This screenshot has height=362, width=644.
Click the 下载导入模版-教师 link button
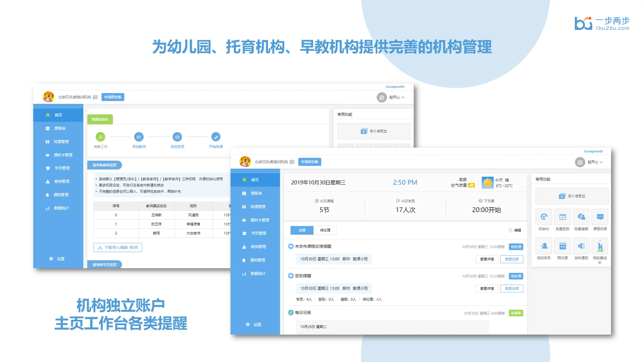point(118,247)
